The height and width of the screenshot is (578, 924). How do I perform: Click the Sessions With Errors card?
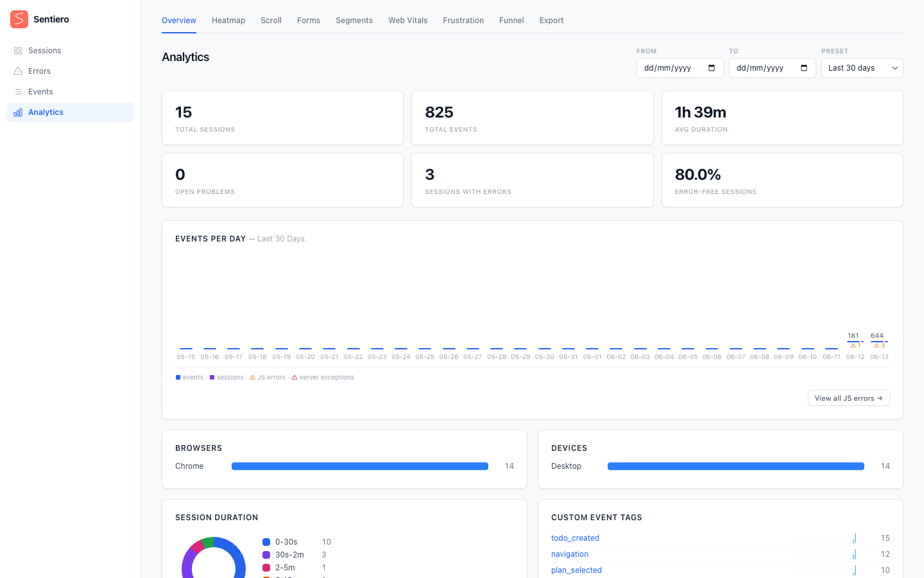coord(533,180)
